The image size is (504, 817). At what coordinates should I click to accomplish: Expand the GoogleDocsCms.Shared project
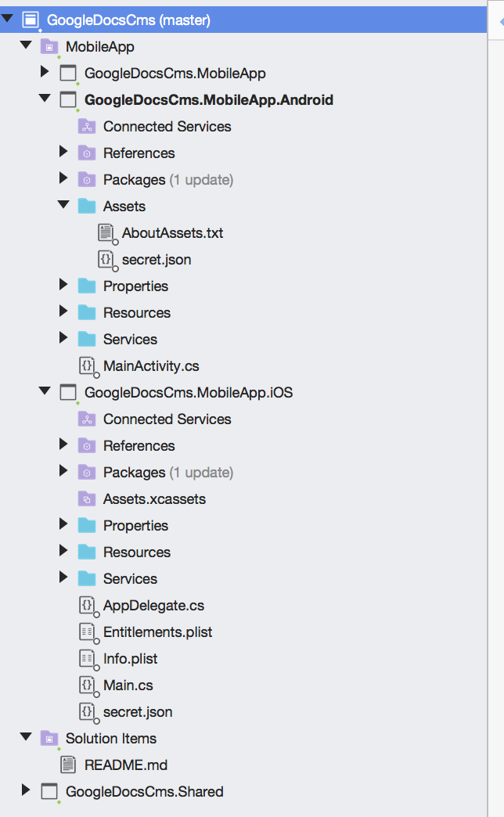coord(26,790)
